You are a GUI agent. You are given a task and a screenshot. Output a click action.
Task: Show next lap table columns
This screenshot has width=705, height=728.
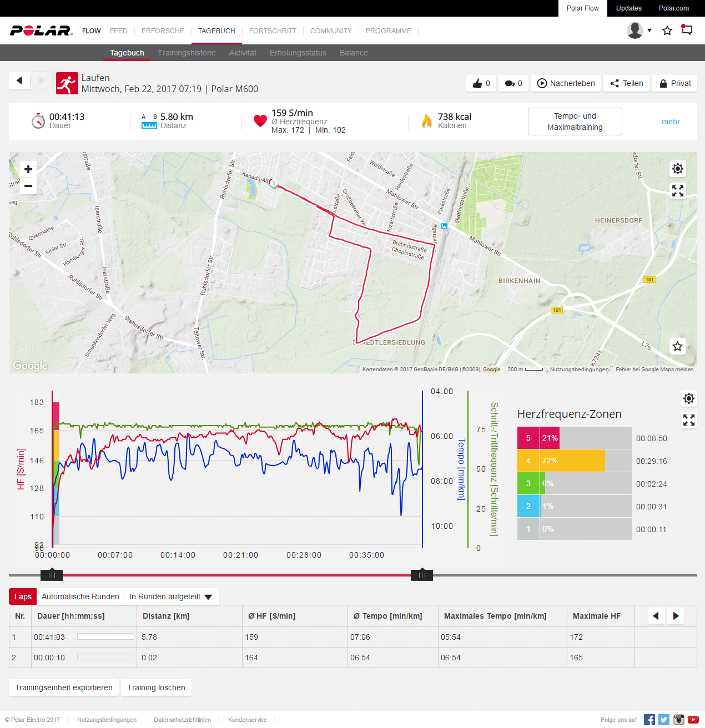click(676, 616)
